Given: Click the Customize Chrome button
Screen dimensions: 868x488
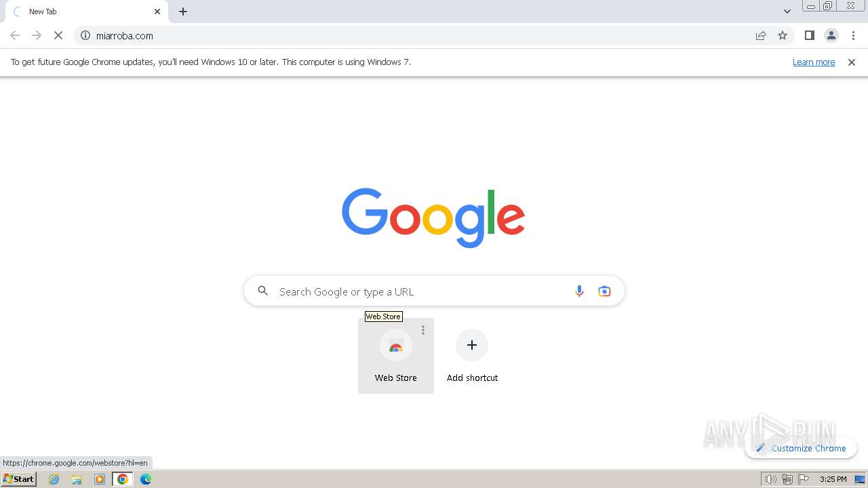Looking at the screenshot, I should (802, 448).
